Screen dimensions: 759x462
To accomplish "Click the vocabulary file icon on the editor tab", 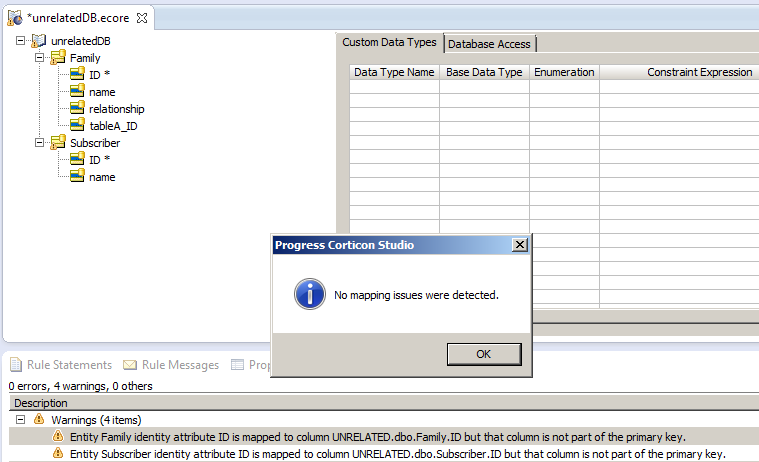I will (15, 18).
